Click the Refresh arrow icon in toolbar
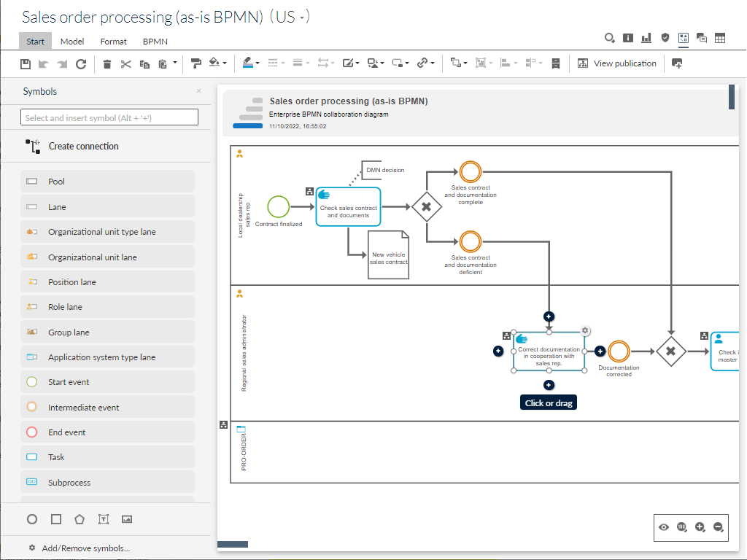Screen dimensions: 747x560 (x=81, y=64)
